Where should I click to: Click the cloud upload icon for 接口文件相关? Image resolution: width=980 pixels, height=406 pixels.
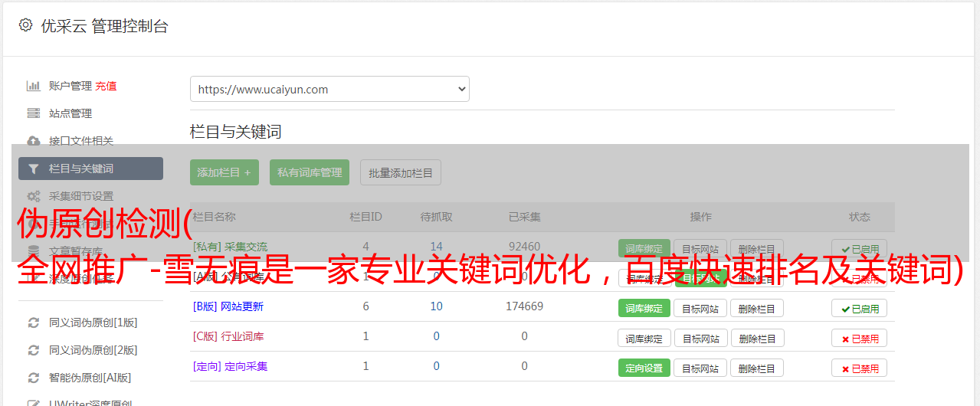pyautogui.click(x=34, y=141)
